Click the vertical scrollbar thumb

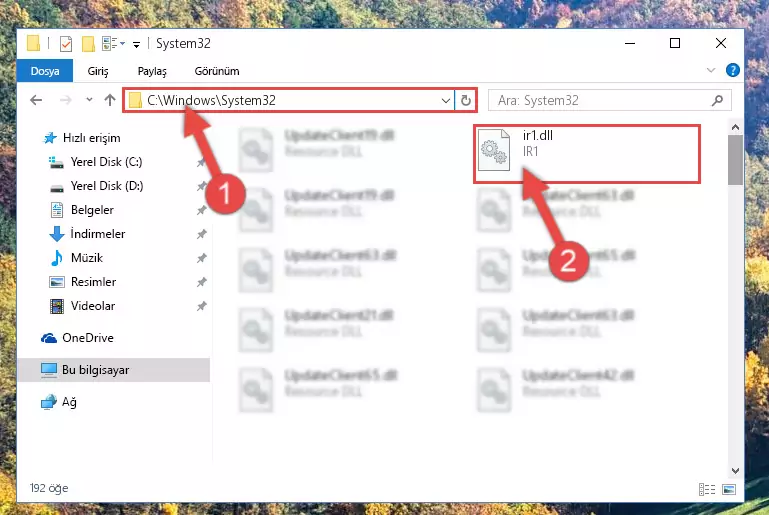(x=735, y=160)
